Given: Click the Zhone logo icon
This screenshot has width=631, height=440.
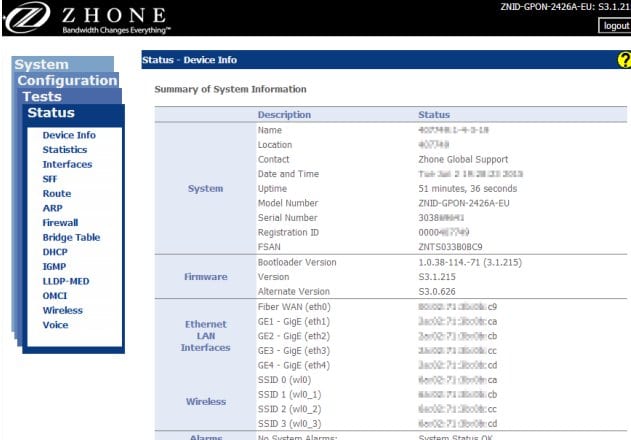Looking at the screenshot, I should click(27, 17).
